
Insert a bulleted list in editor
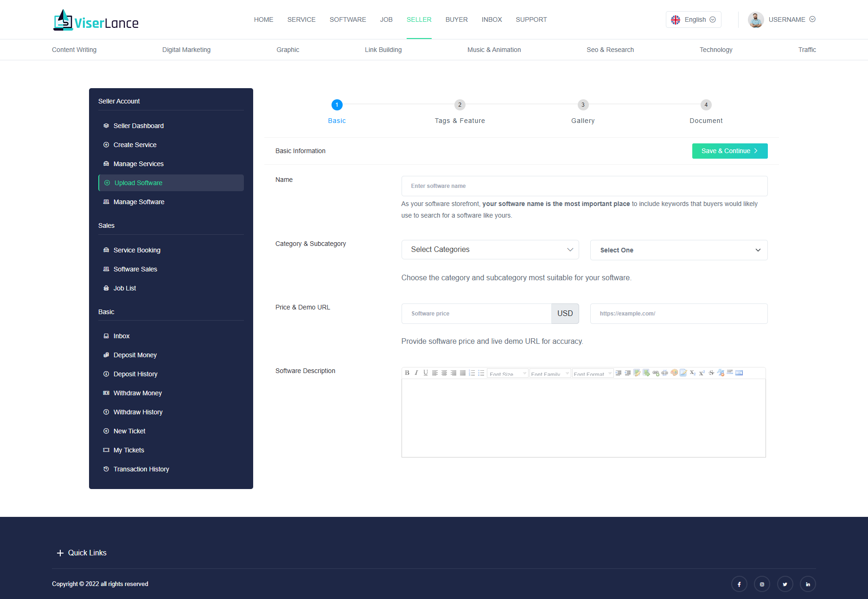coord(481,373)
